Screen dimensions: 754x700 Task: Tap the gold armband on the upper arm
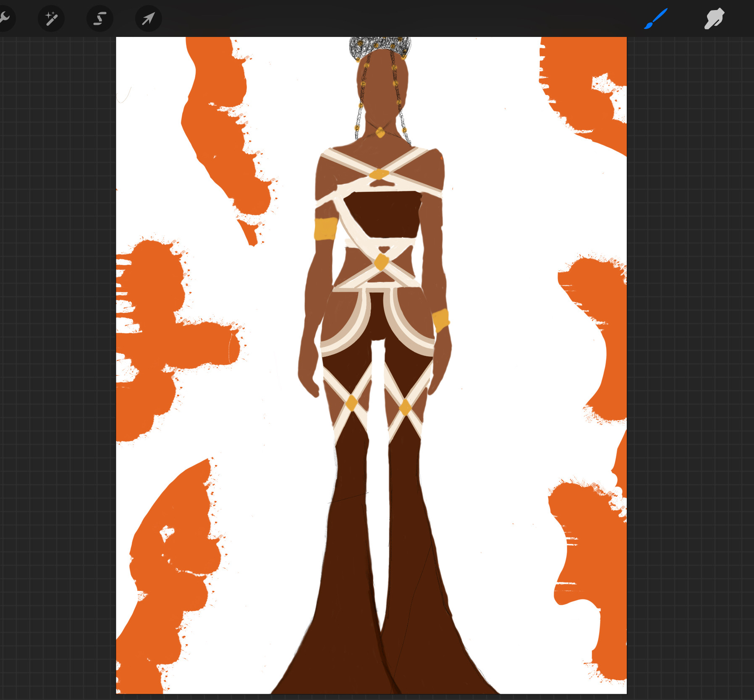[x=325, y=229]
